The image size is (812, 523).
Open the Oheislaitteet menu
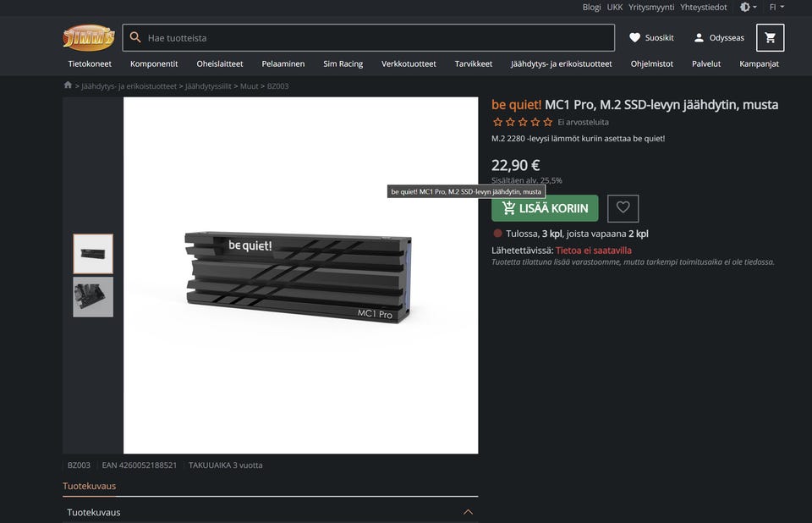click(220, 63)
